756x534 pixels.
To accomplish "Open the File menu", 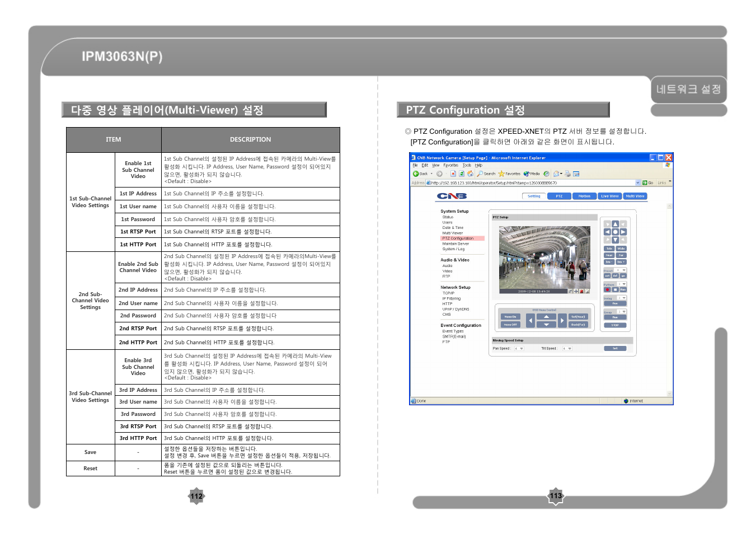I will [415, 165].
